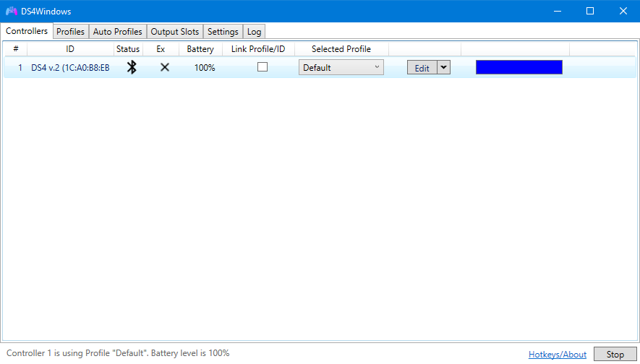Expand the arrow next to Edit button
The image size is (640, 364).
[x=443, y=67]
